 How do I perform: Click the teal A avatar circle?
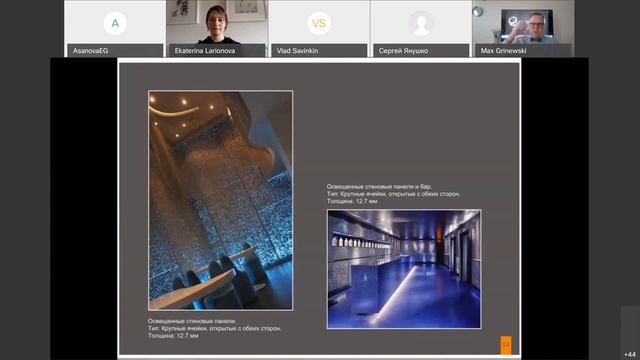point(115,23)
